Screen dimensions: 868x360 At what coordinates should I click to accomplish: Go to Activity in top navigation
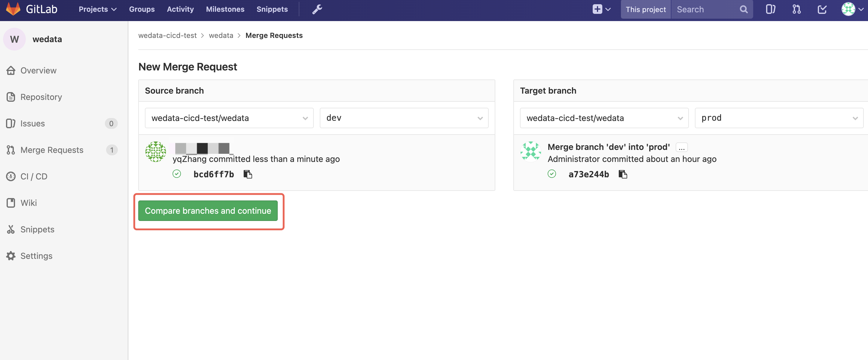pos(180,9)
